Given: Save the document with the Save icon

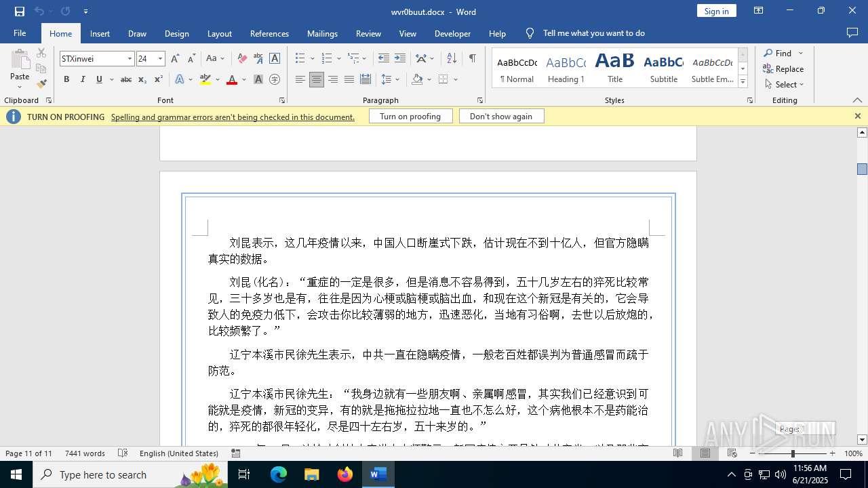Looking at the screenshot, I should coord(19,11).
